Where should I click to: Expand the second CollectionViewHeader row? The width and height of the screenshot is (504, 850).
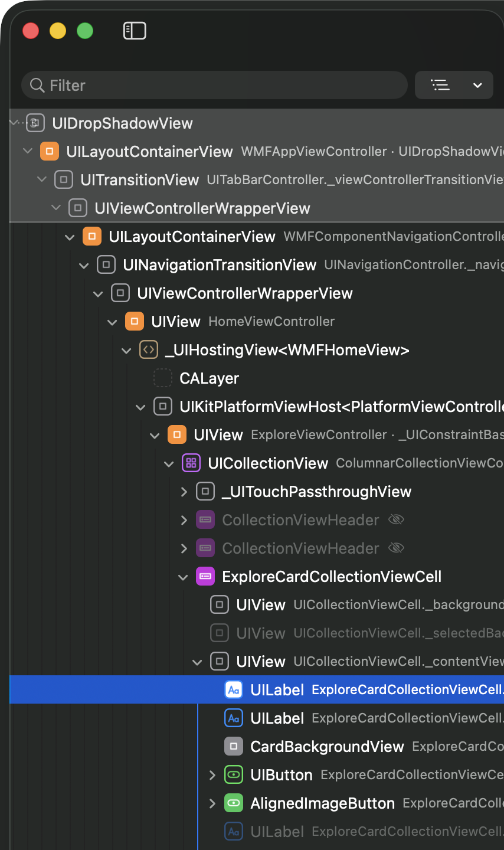click(x=184, y=548)
